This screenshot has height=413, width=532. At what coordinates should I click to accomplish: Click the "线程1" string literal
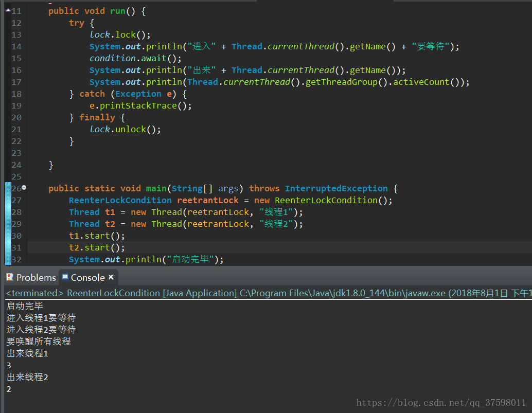[276, 212]
